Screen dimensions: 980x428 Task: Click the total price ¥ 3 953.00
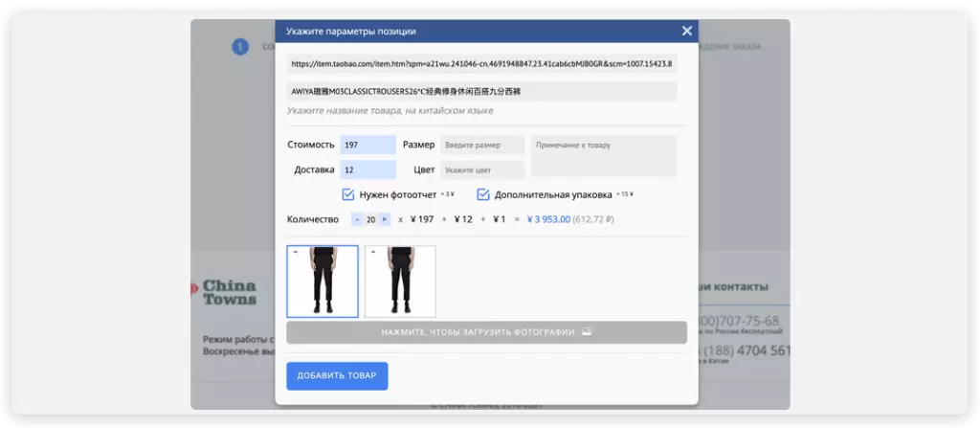tap(548, 219)
